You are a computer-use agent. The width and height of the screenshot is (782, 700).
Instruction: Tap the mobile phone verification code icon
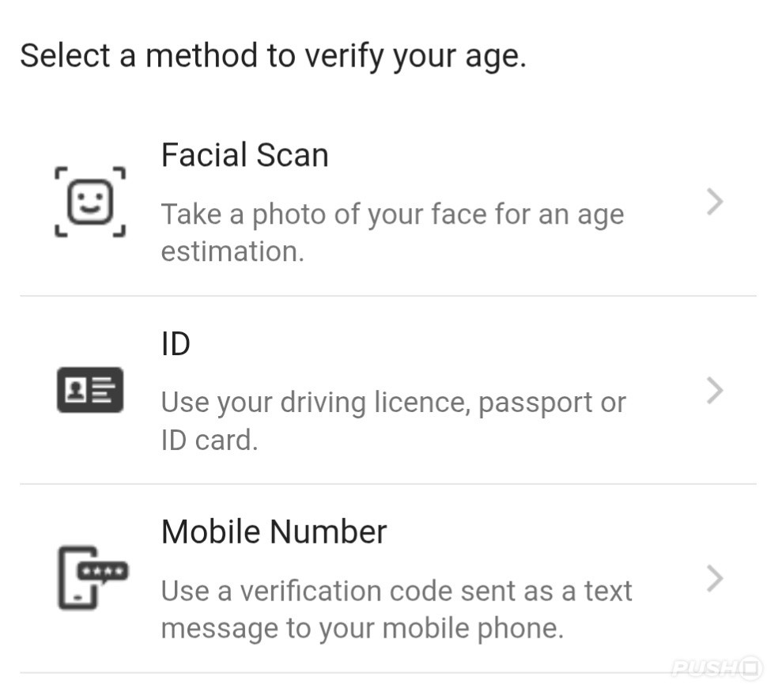[90, 578]
